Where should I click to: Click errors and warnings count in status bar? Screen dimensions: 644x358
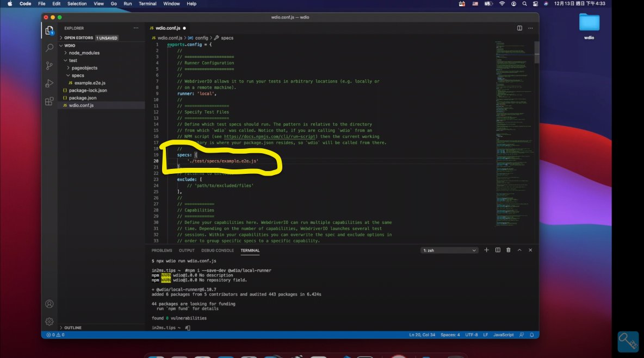(55, 335)
